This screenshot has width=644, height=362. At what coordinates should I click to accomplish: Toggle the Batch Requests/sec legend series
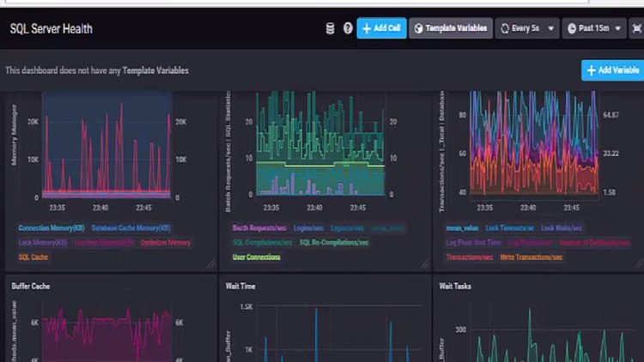(259, 228)
